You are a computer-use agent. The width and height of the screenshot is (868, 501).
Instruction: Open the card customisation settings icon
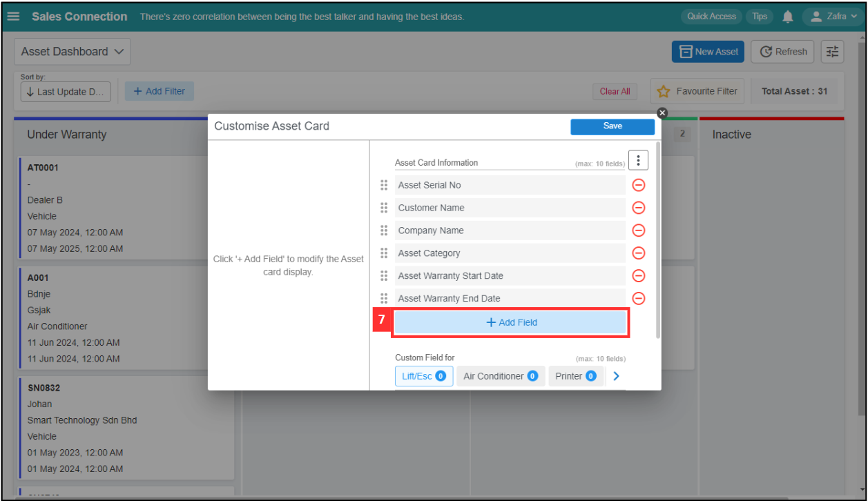coord(833,52)
